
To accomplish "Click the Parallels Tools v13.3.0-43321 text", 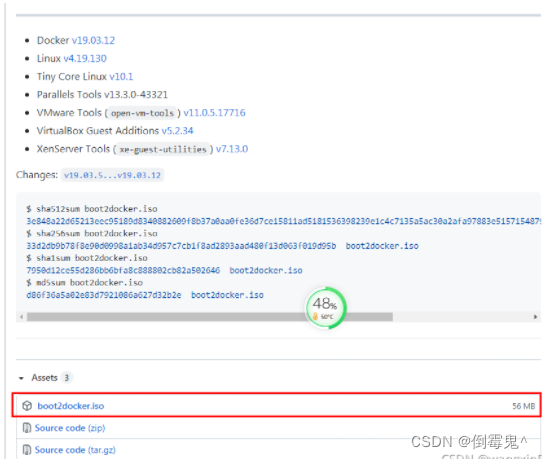I will 102,95.
